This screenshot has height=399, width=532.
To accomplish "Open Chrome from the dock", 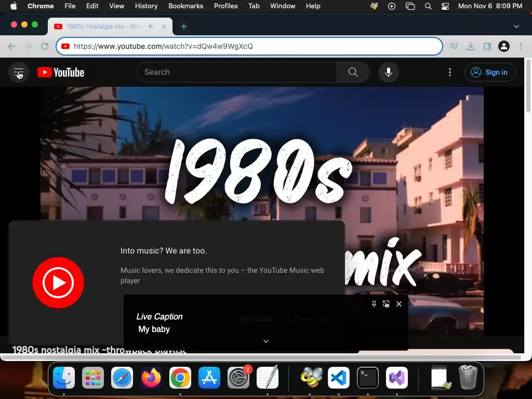I will (x=180, y=378).
